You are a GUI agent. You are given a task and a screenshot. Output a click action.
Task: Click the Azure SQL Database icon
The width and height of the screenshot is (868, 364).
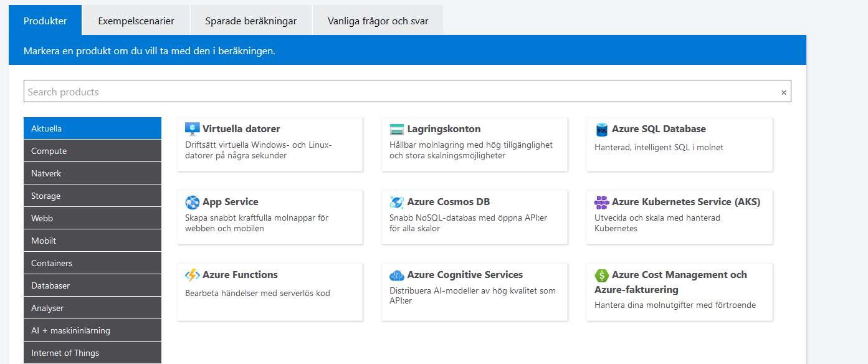[x=602, y=129]
